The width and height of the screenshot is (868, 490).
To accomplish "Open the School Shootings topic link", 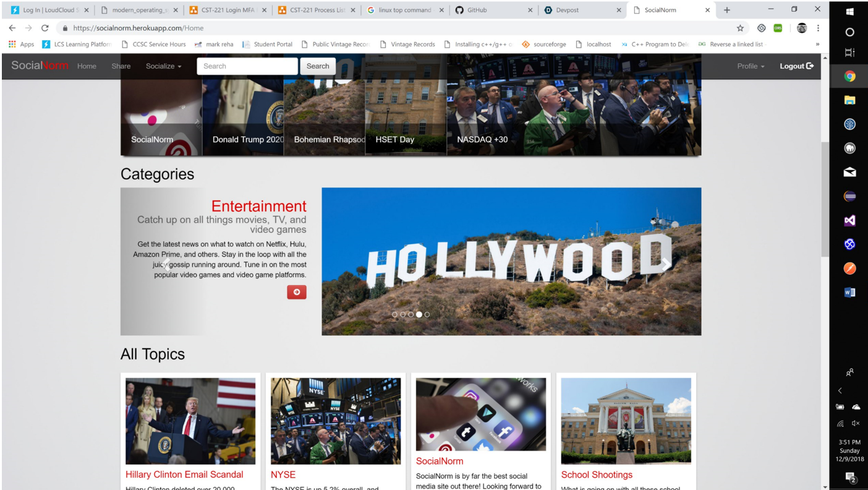I will click(x=597, y=475).
